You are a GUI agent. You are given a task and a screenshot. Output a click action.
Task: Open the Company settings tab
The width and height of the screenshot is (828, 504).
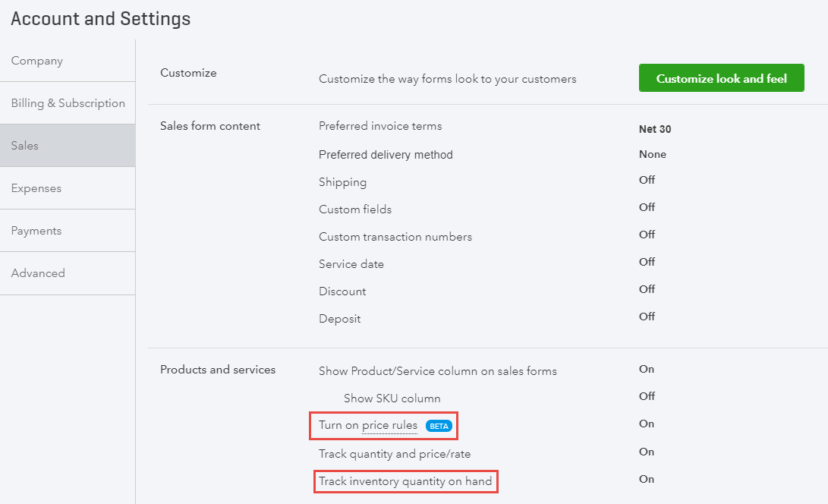37,61
